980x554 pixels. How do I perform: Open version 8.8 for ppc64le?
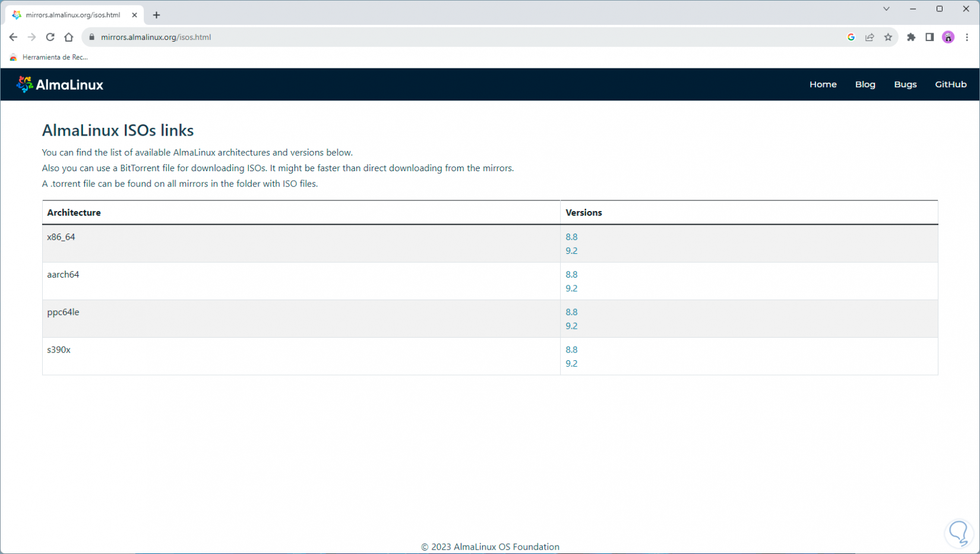(x=571, y=312)
